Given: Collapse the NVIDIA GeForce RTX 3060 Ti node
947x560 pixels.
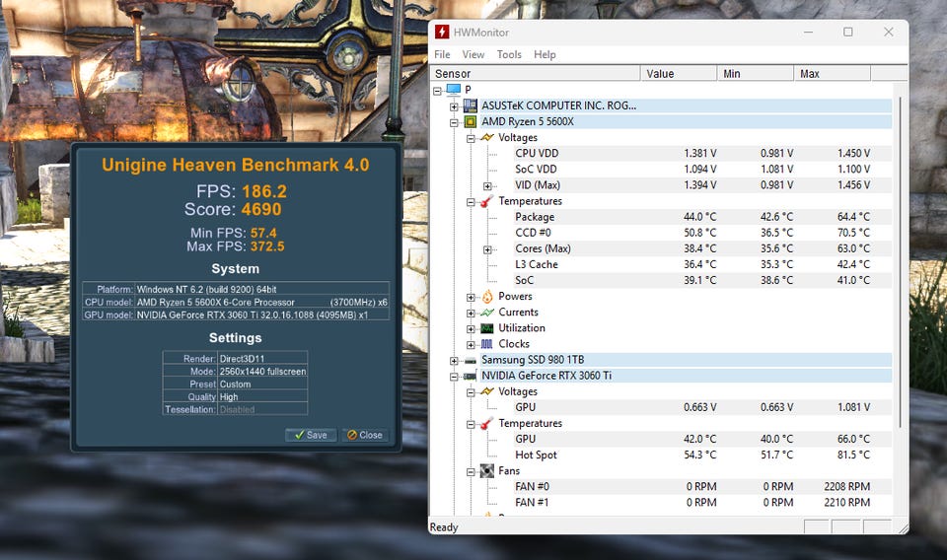Looking at the screenshot, I should pos(454,377).
